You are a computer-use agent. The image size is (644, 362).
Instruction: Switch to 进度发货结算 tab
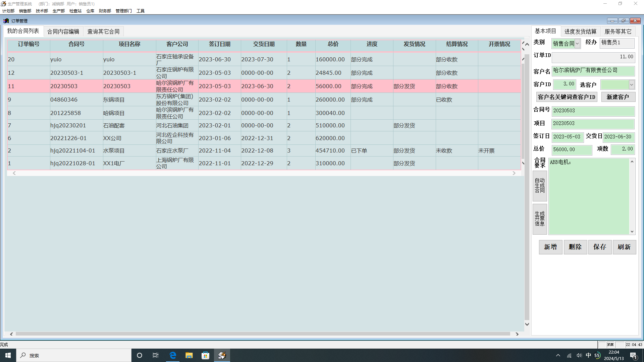pyautogui.click(x=580, y=32)
